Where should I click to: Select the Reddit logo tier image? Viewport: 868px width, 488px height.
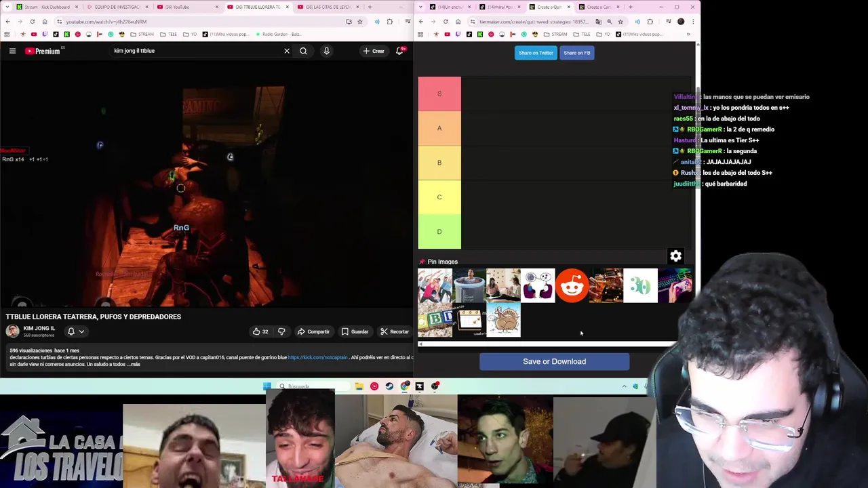point(572,285)
